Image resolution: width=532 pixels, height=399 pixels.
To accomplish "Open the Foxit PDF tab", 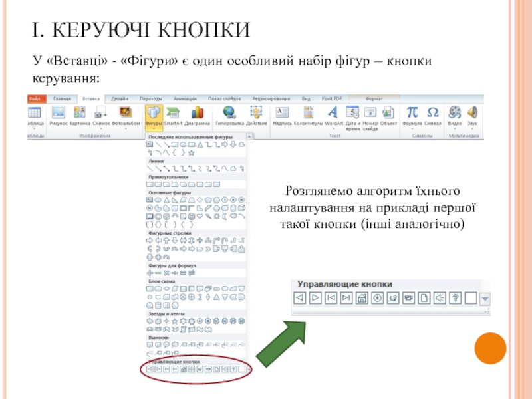I will tap(332, 98).
